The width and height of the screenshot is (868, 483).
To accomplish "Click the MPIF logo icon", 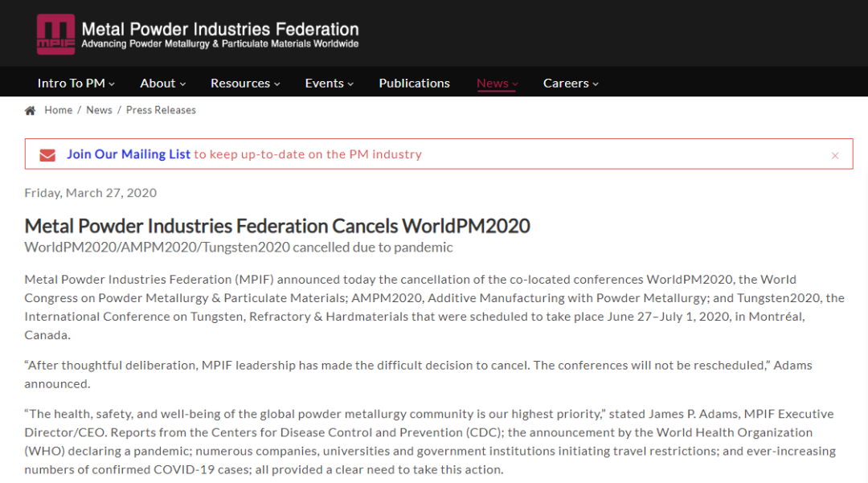I will pos(55,35).
